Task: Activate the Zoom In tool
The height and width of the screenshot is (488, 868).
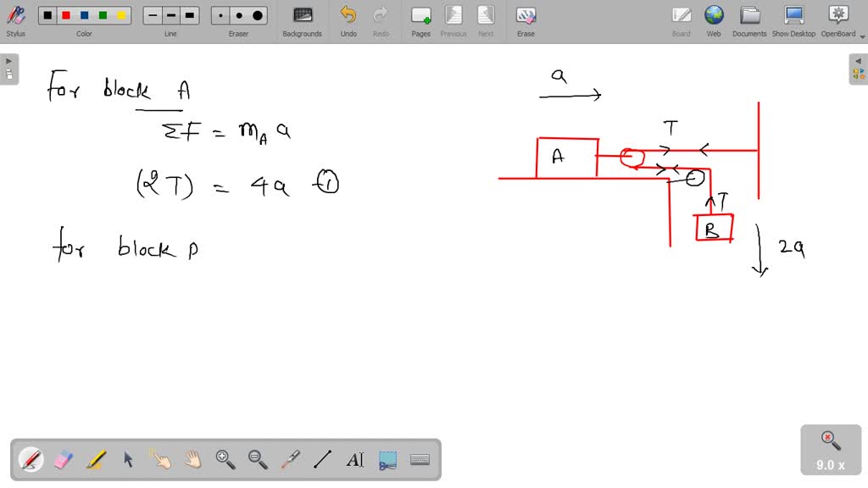Action: (x=225, y=459)
